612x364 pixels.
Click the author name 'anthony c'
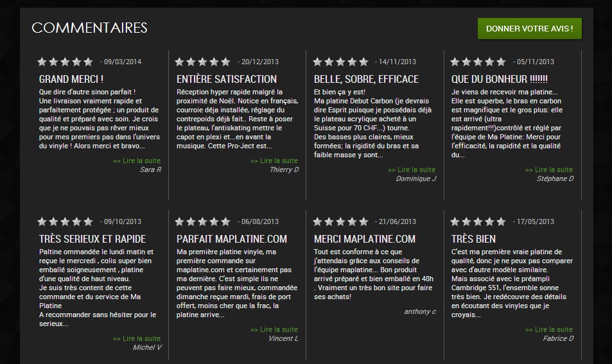click(420, 311)
